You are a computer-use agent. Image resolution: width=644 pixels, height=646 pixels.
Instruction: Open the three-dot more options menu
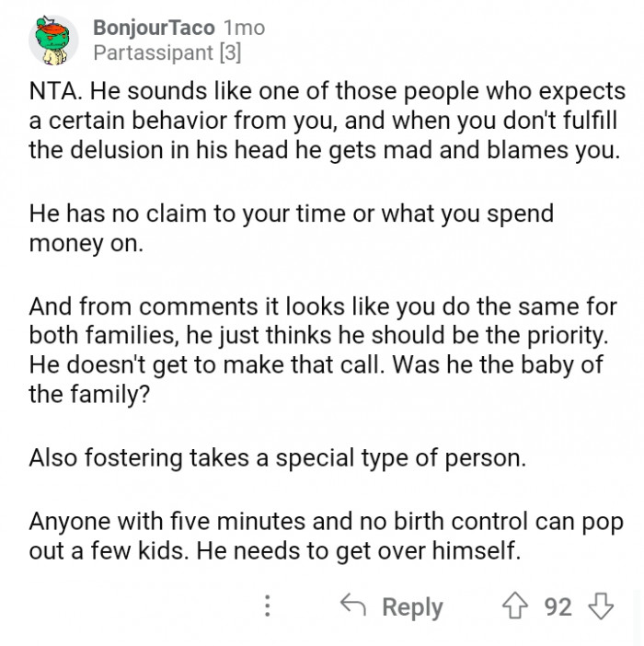coord(268,606)
